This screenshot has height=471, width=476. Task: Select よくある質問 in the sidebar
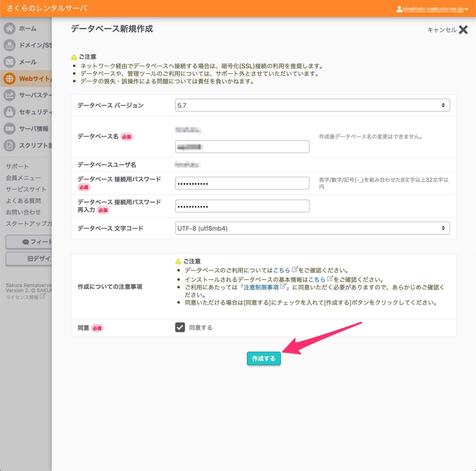23,201
